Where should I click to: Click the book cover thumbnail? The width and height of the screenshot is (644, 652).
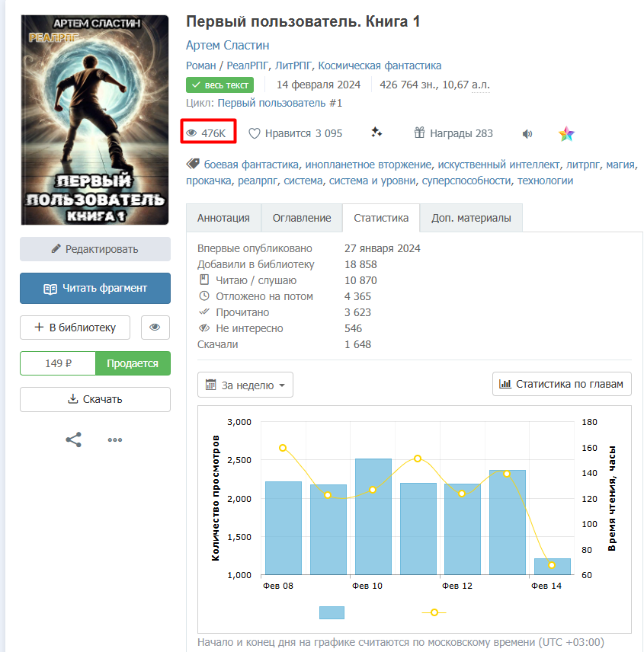[95, 120]
